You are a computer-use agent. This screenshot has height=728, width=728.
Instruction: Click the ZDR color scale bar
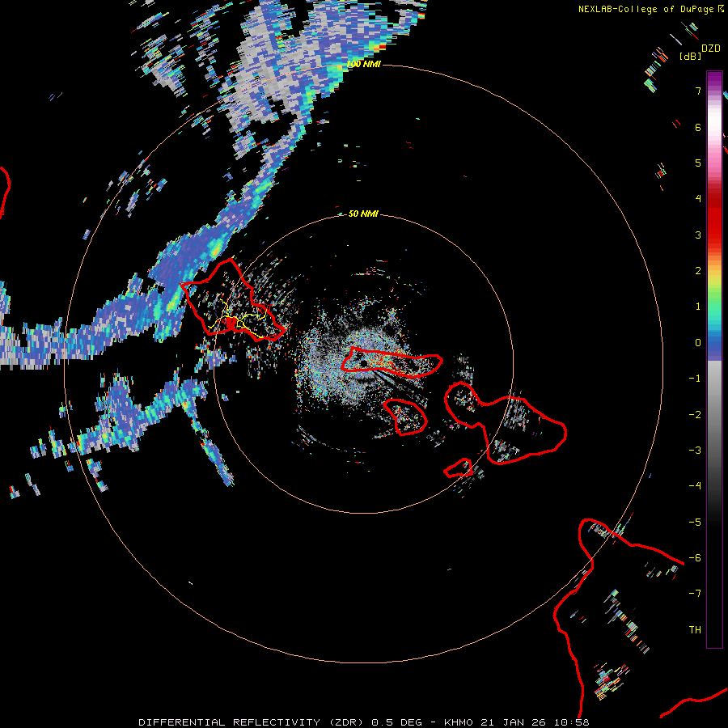pyautogui.click(x=714, y=359)
